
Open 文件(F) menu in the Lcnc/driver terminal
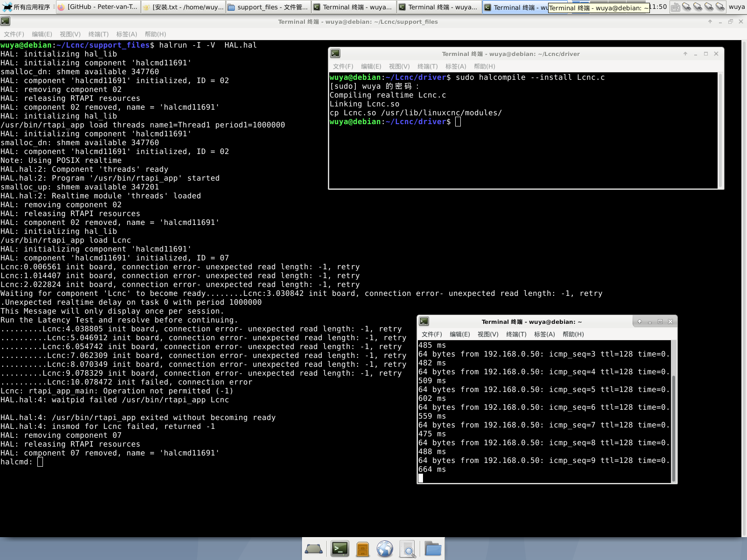coord(343,66)
